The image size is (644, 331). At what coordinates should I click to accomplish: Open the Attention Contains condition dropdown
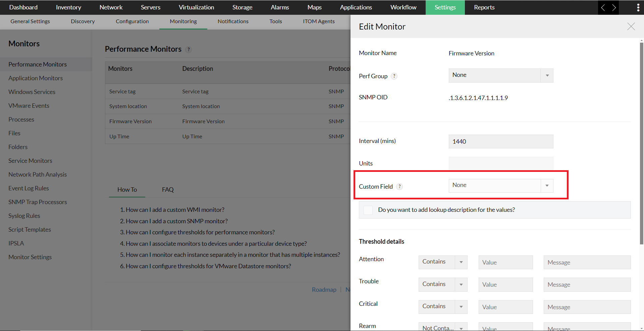[461, 262]
